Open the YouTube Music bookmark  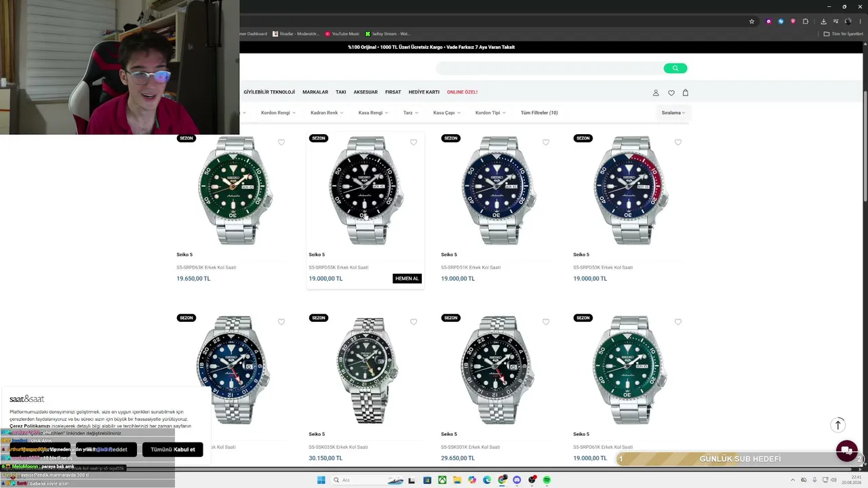coord(342,34)
